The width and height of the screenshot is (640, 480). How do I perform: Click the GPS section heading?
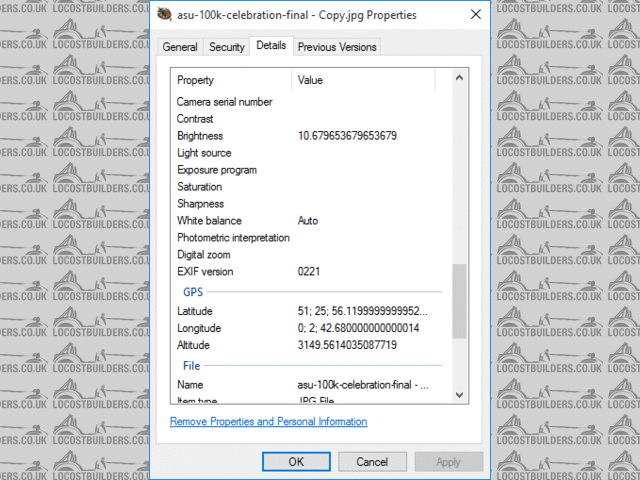click(193, 292)
